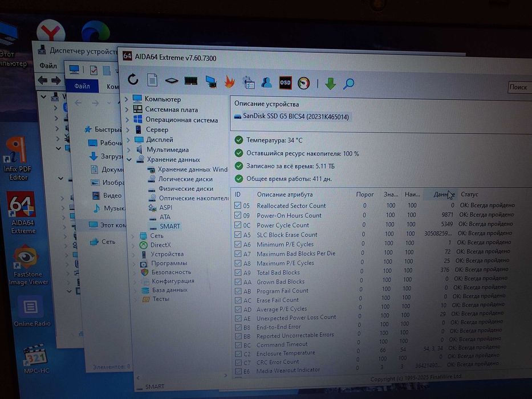The height and width of the screenshot is (399, 532).
Task: Expand the Компьютер tree node
Action: 126,99
